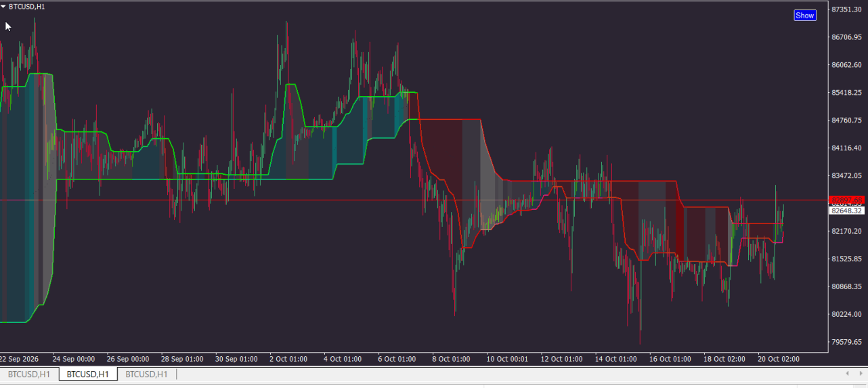
Task: Click the white 82648.32 current price label
Action: coord(846,211)
